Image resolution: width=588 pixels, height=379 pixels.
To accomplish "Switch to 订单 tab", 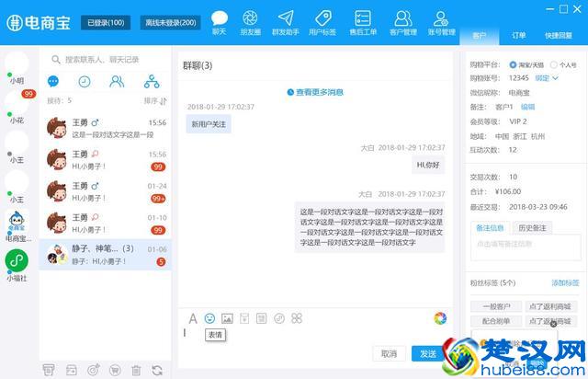I will coord(518,36).
